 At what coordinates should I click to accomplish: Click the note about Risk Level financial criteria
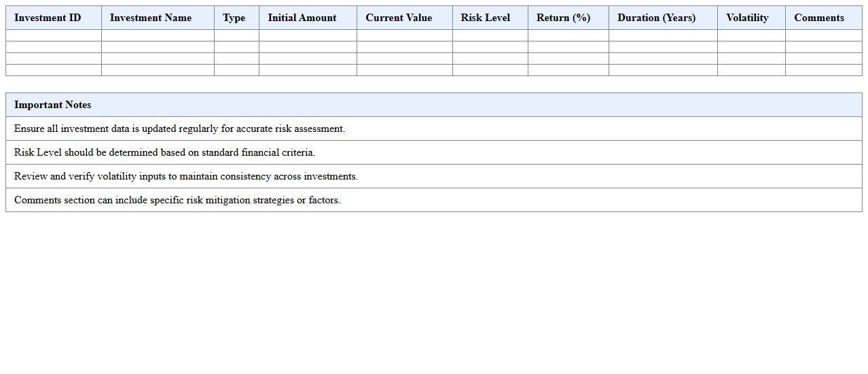[434, 152]
